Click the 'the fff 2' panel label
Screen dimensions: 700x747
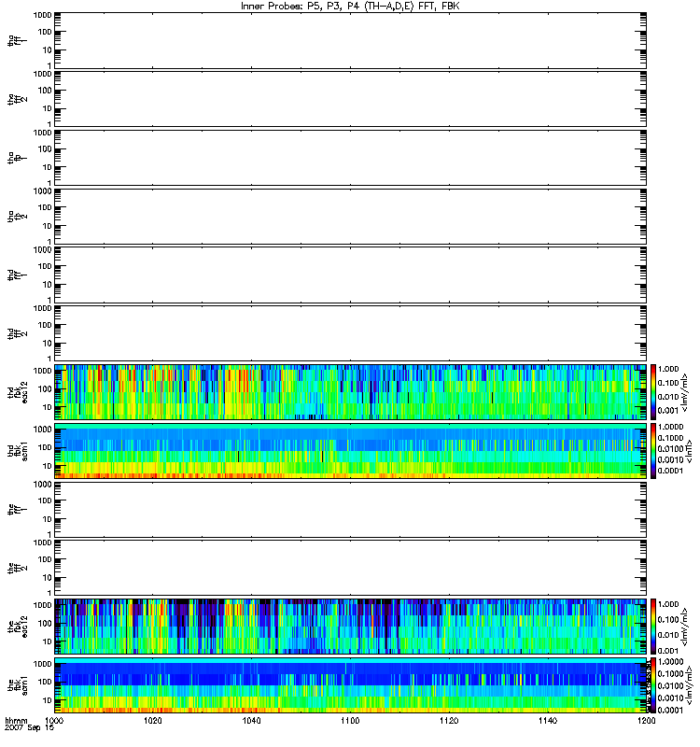point(17,568)
